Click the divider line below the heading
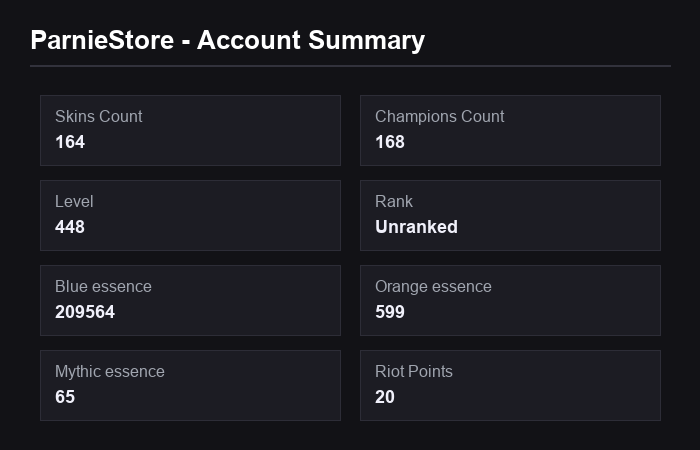This screenshot has width=700, height=450. point(350,66)
